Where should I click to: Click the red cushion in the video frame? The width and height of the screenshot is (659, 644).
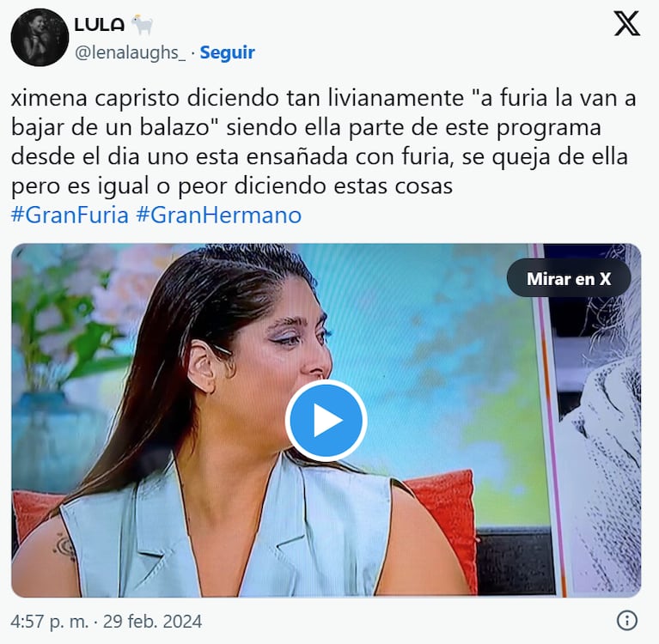click(x=443, y=521)
